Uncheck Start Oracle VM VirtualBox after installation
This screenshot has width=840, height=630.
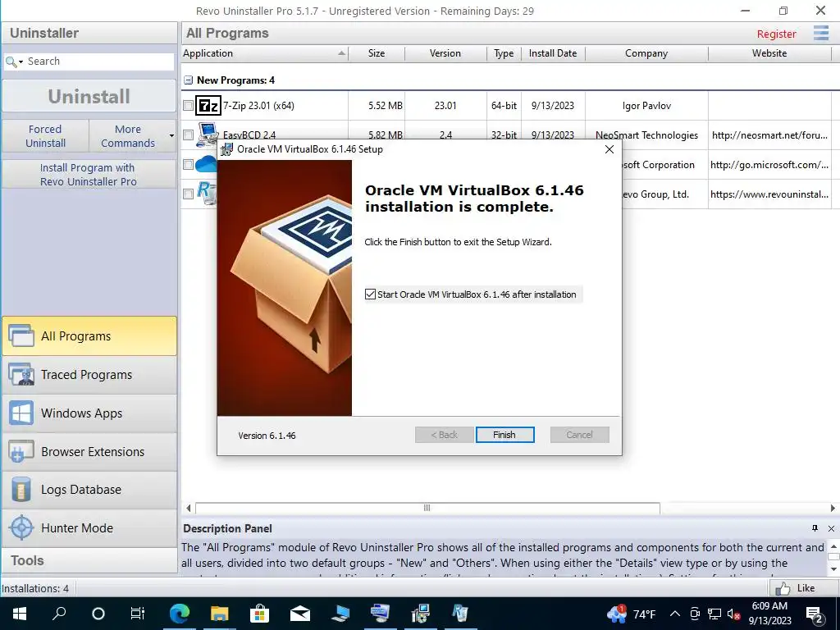click(x=370, y=294)
